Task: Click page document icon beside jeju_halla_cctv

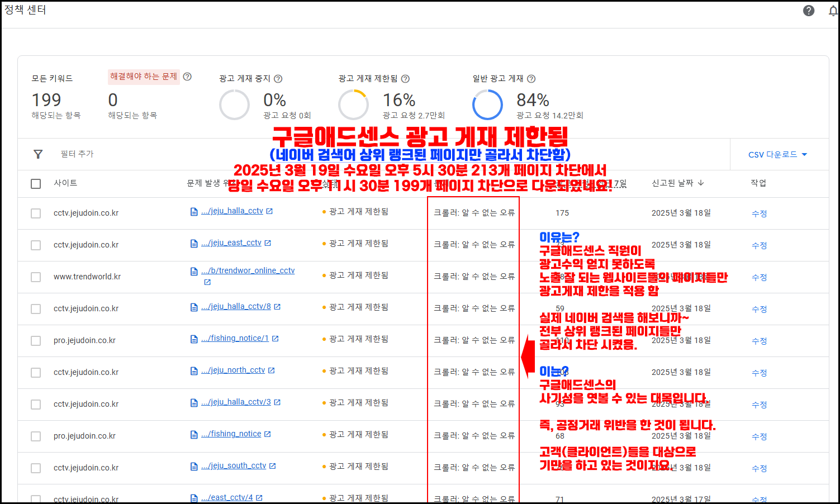Action: pos(194,212)
